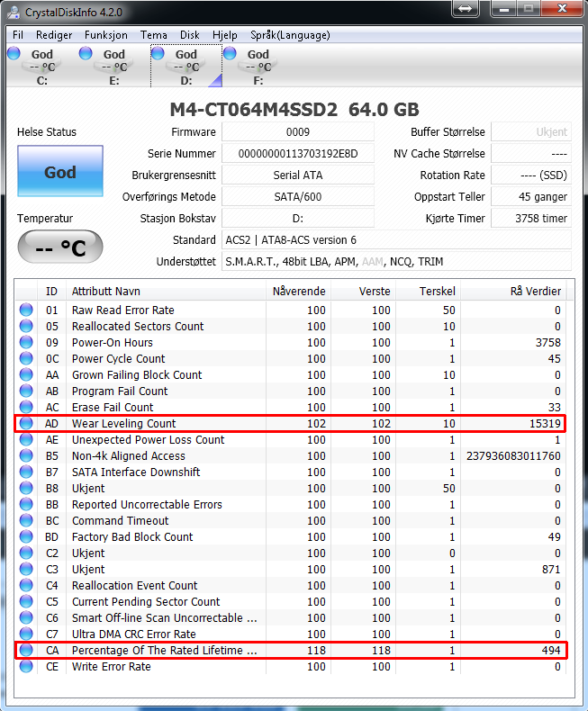Click status orb for attribute C3

[26, 569]
